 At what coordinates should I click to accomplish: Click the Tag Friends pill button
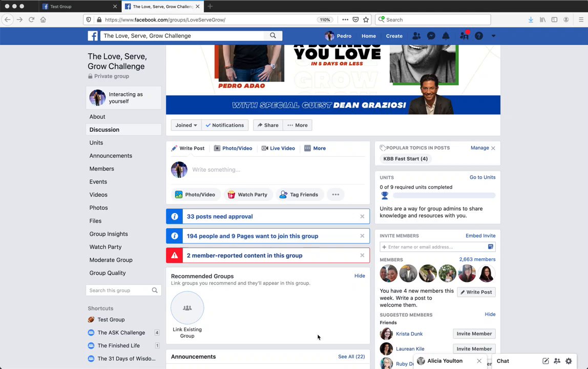[300, 194]
